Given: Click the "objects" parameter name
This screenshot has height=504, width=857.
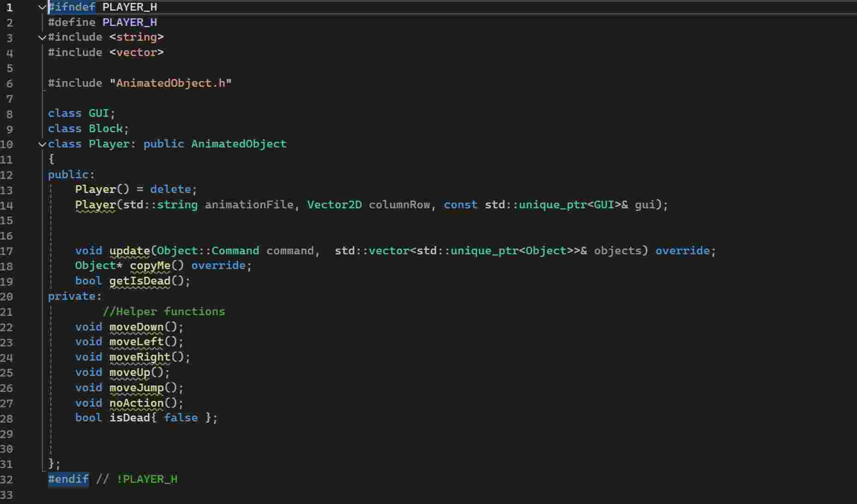Looking at the screenshot, I should [x=618, y=251].
